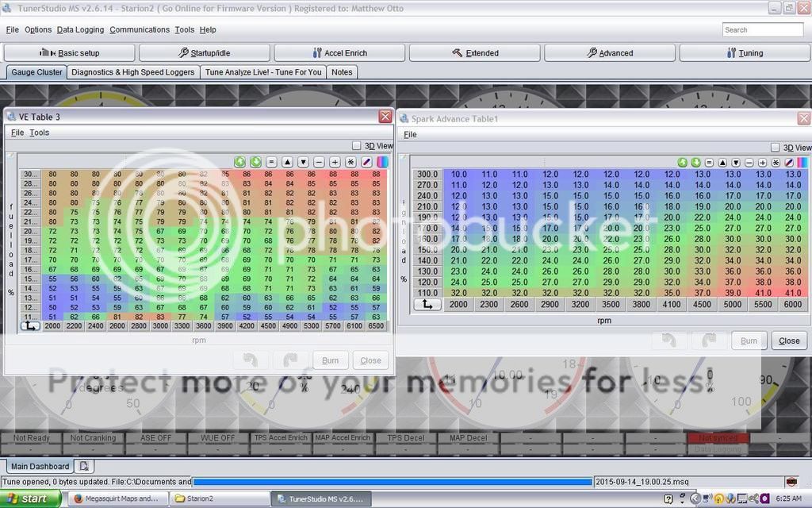
Task: Click up triangle increment icon in Spark Advance Table1
Action: tap(722, 163)
